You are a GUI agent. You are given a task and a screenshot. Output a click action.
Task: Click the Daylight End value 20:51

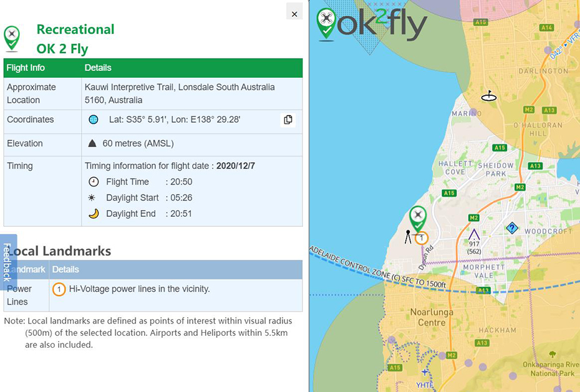point(181,214)
